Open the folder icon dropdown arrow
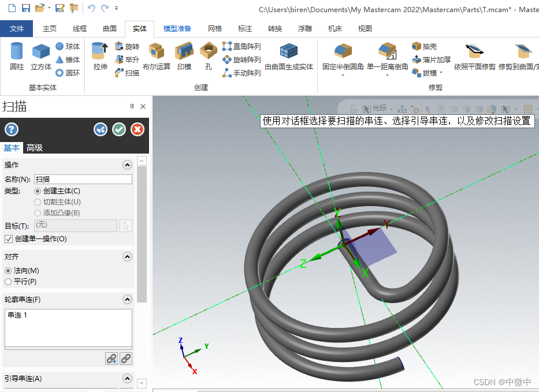This screenshot has width=539, height=392. click(x=49, y=8)
